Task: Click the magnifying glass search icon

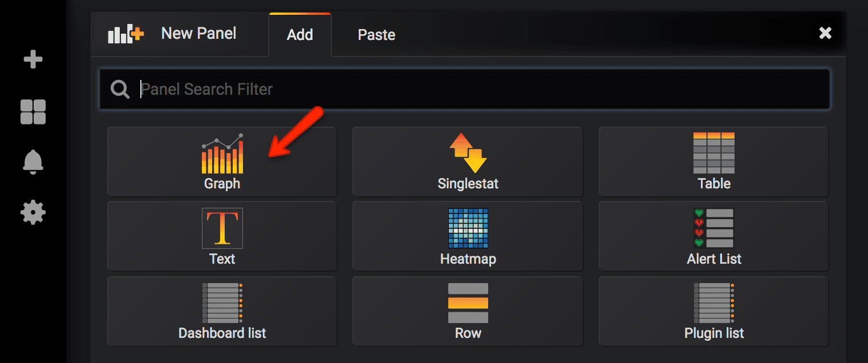Action: (x=120, y=89)
